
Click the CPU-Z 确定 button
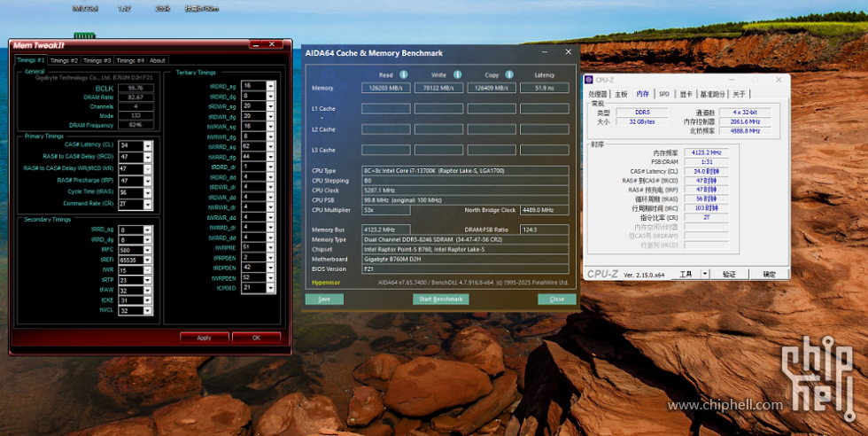(770, 274)
